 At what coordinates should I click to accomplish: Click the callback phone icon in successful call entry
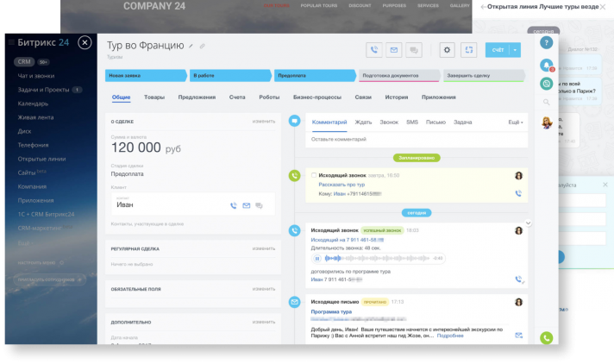tap(519, 279)
